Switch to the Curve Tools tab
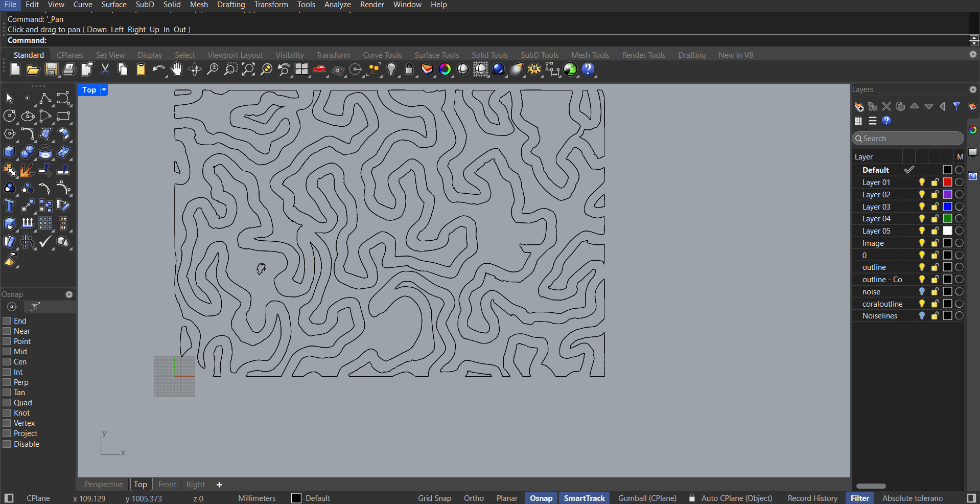Screen dimensions: 980x504 [x=382, y=55]
